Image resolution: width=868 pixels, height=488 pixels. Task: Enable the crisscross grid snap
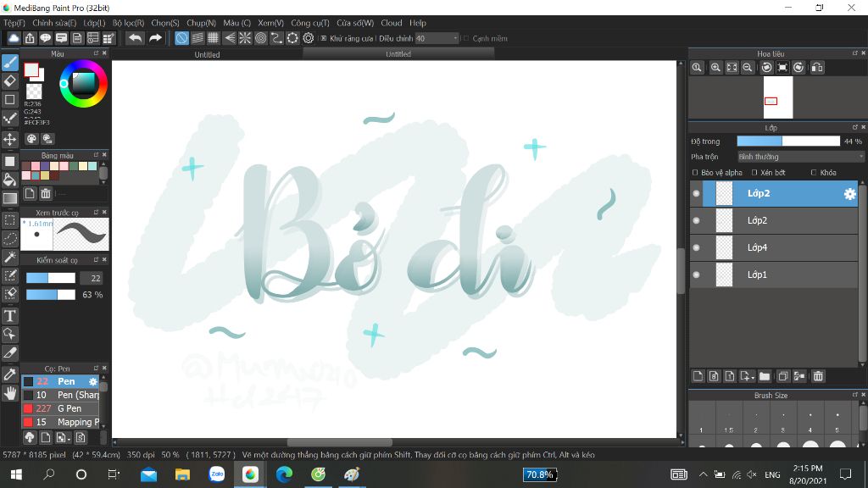coord(213,38)
